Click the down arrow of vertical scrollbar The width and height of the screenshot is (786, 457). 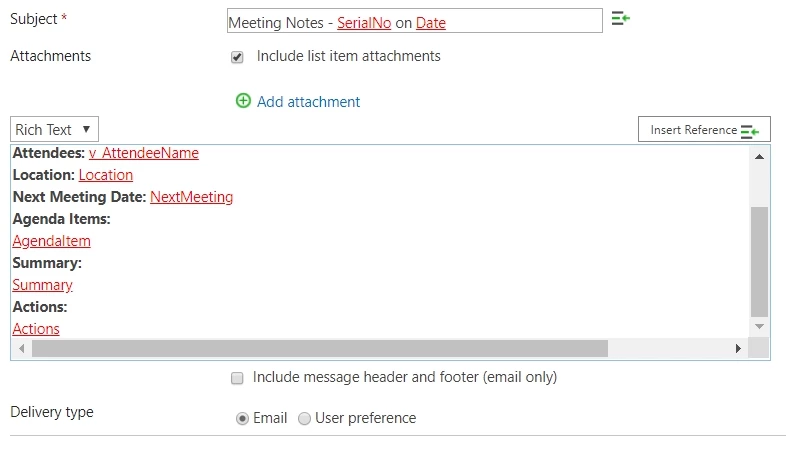click(x=759, y=327)
